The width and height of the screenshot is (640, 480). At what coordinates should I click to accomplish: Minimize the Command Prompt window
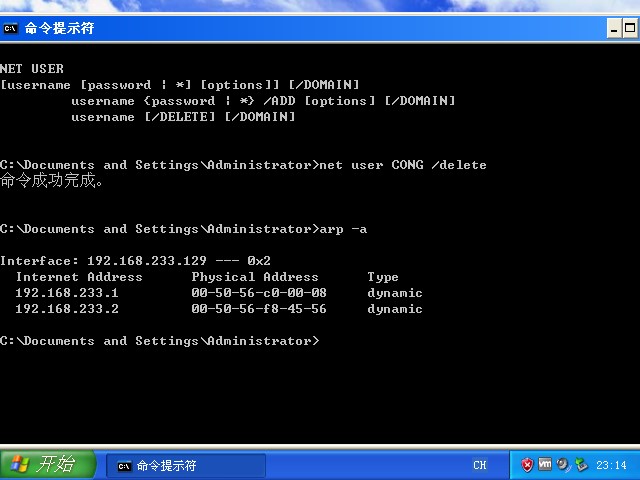(x=614, y=29)
